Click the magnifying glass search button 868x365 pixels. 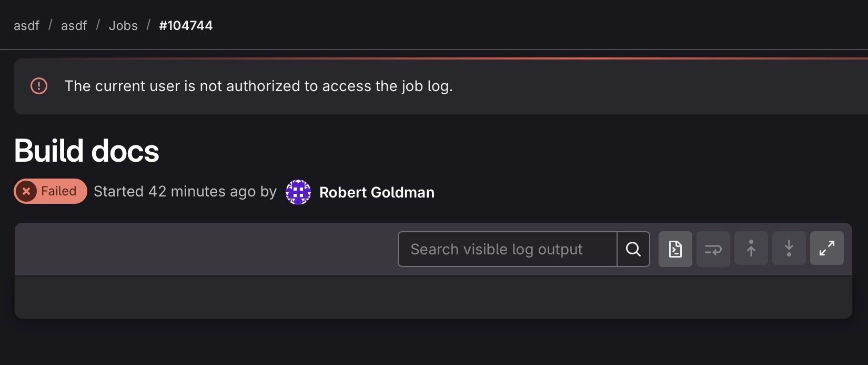tap(633, 249)
